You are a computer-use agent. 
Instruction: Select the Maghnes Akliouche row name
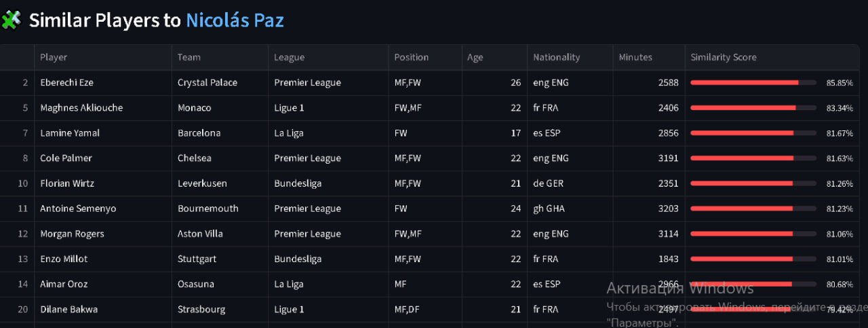click(x=81, y=108)
